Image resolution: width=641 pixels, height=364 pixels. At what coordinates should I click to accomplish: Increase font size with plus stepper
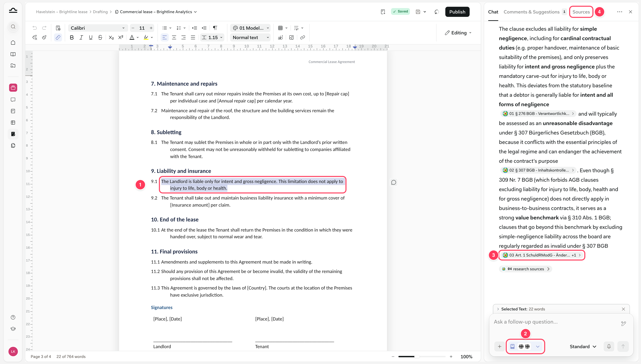(151, 28)
